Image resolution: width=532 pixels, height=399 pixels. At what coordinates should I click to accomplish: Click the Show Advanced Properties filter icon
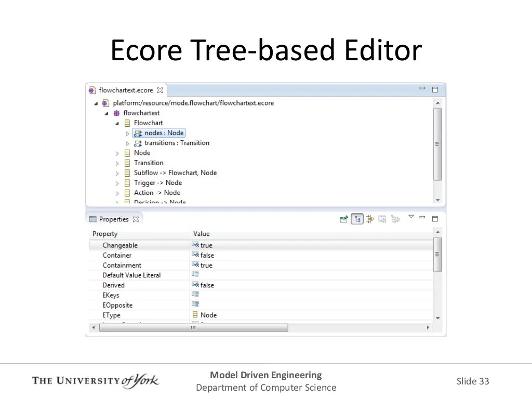point(369,219)
